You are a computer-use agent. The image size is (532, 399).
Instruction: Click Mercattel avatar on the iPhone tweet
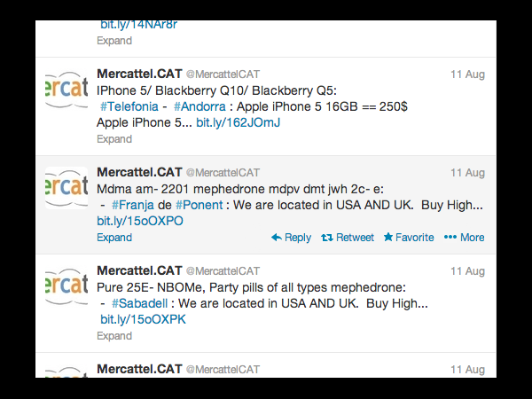tap(66, 90)
